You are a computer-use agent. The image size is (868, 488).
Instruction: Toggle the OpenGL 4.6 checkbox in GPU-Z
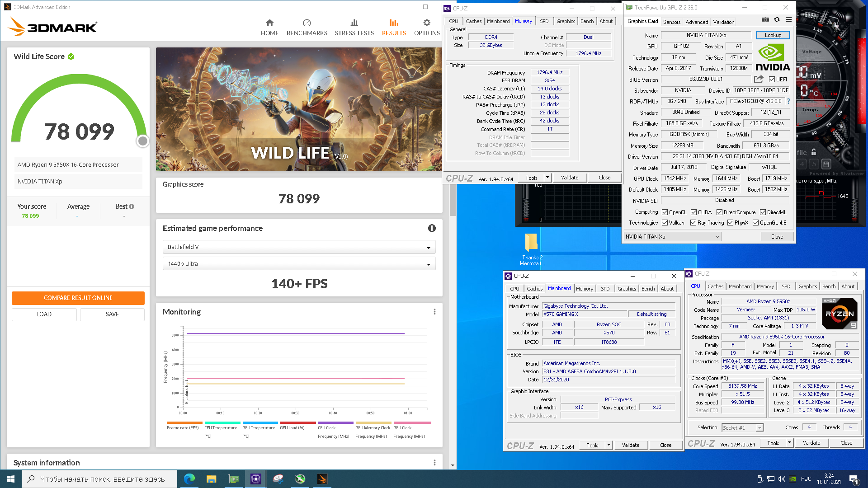tap(755, 223)
